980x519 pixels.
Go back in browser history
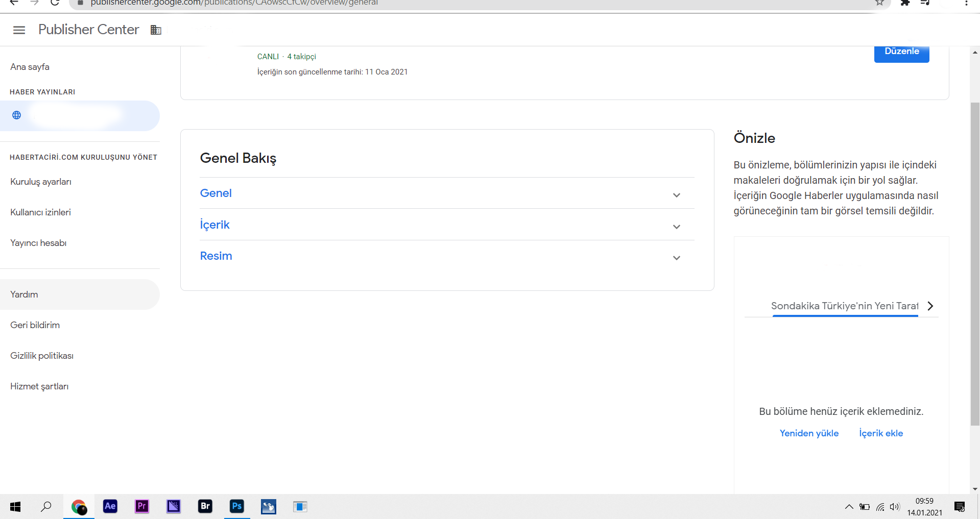click(14, 3)
